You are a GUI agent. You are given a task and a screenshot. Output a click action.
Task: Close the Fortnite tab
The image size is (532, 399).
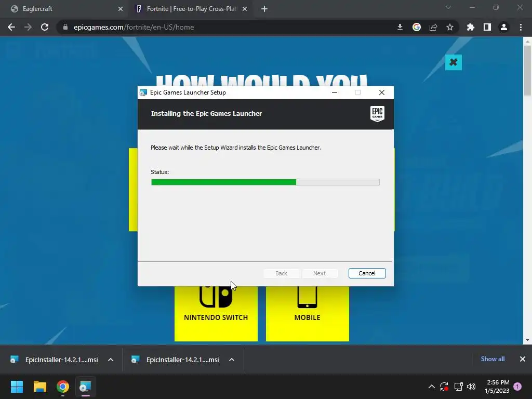point(245,9)
